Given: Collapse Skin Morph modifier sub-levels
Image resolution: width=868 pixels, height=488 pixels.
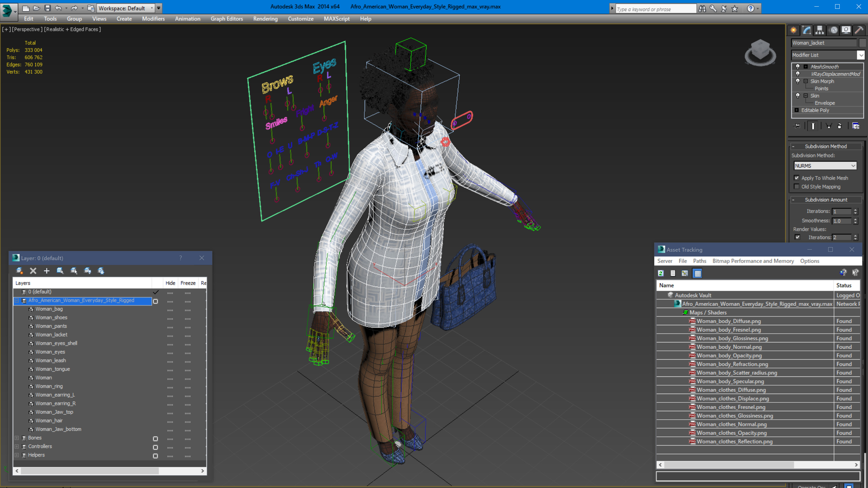Looking at the screenshot, I should tap(806, 81).
